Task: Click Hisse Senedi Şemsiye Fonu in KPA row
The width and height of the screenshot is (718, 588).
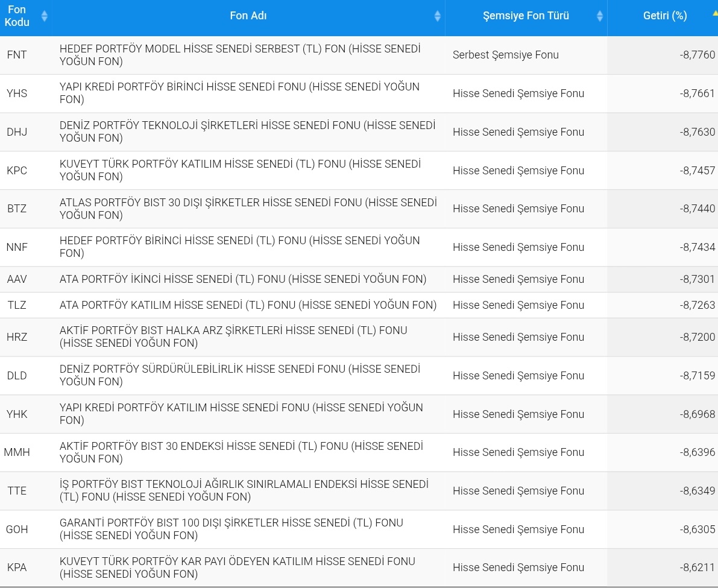Action: [x=518, y=567]
